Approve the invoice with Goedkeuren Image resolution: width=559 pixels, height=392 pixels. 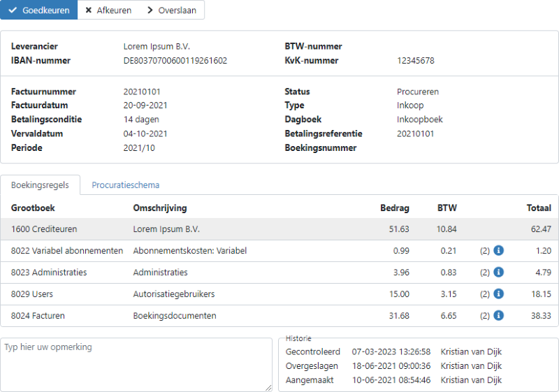click(x=38, y=10)
